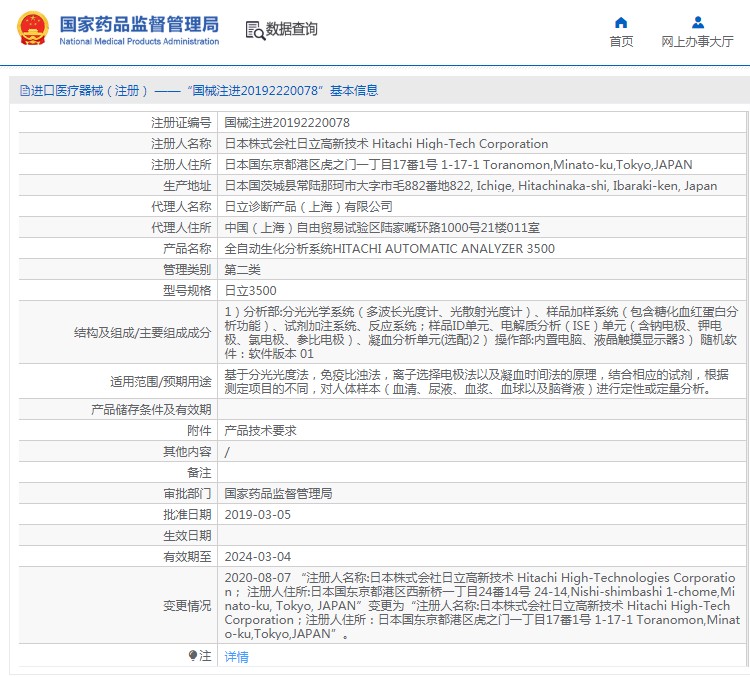Click the lightbulb icon beside 注
Image resolution: width=750 pixels, height=677 pixels.
(193, 655)
